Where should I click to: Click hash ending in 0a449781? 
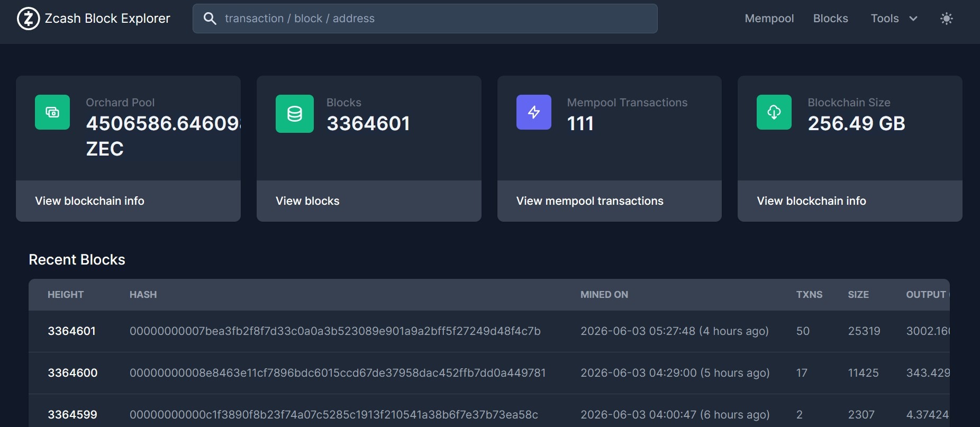pyautogui.click(x=338, y=373)
